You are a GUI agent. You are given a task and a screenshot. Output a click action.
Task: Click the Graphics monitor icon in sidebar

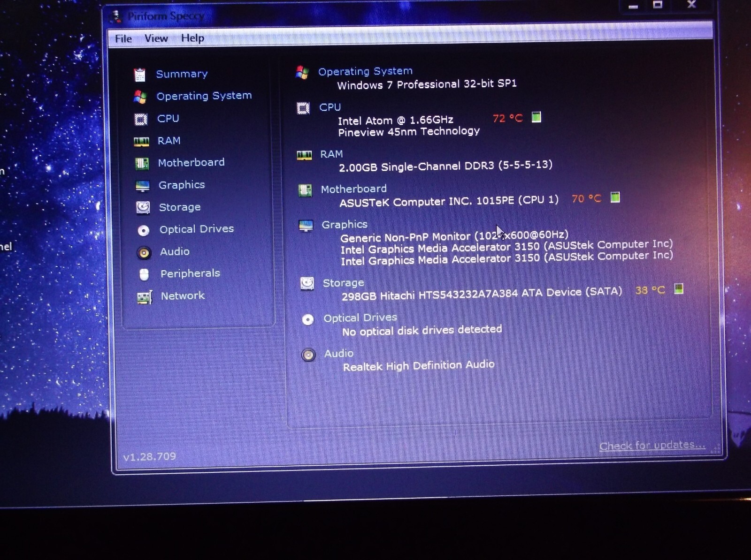point(142,186)
